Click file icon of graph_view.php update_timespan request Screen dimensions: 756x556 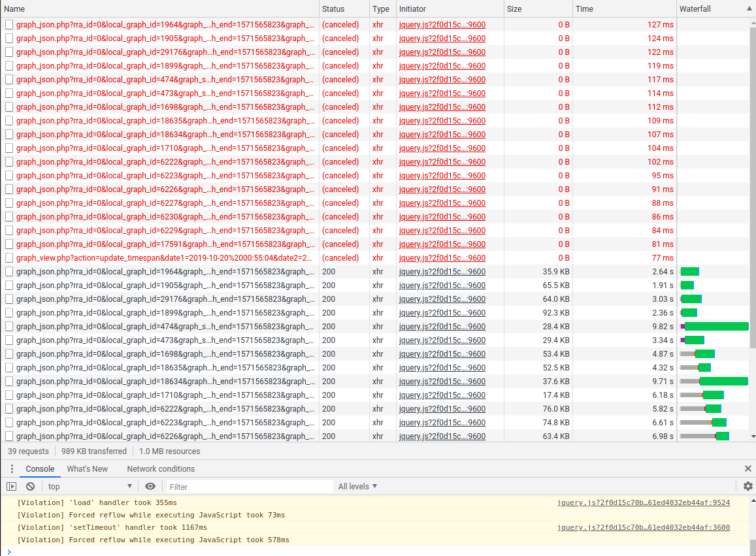(x=9, y=258)
